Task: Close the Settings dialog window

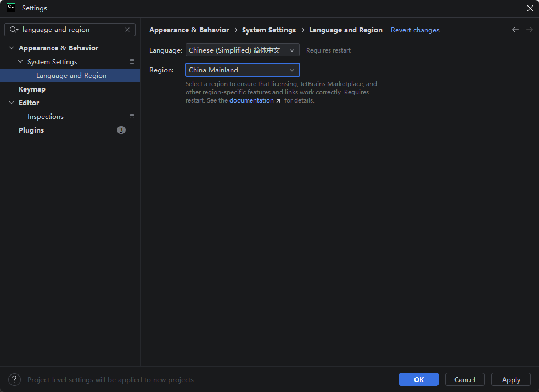Action: tap(530, 8)
